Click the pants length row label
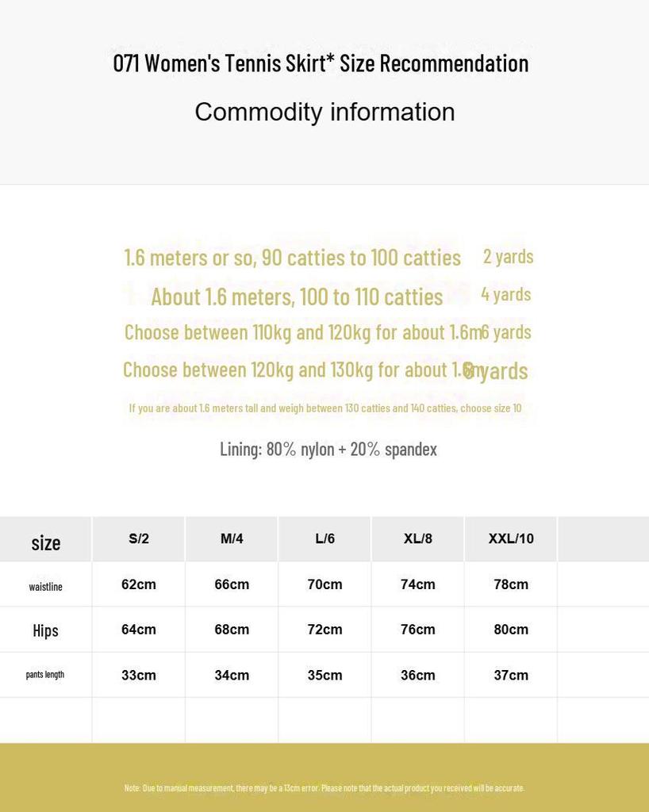Image resolution: width=649 pixels, height=812 pixels. [45, 675]
